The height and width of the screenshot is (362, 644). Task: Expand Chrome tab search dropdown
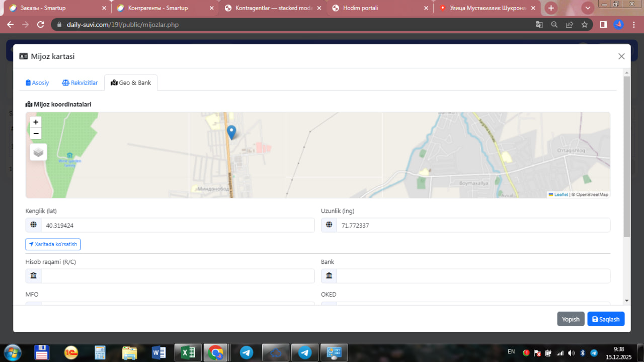(587, 8)
